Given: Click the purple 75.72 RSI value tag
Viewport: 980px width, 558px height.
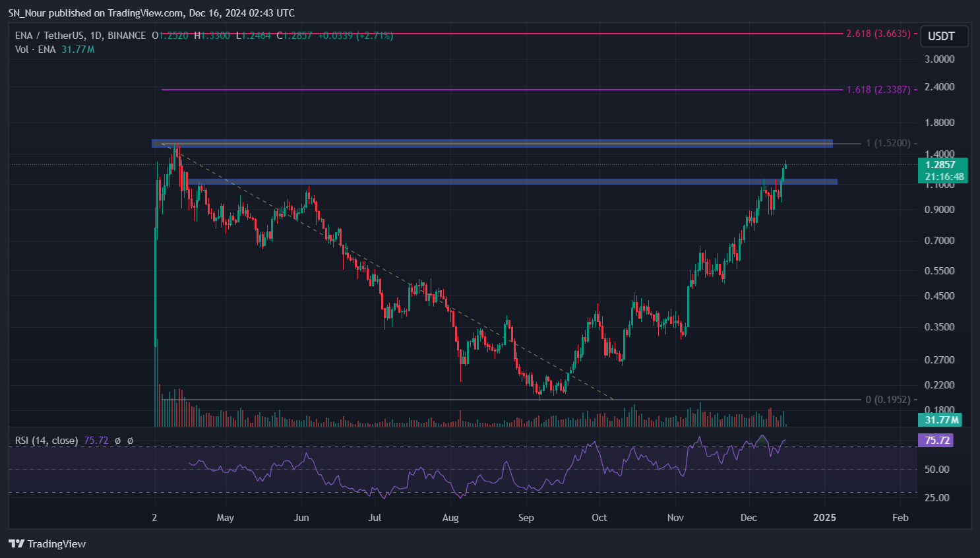Looking at the screenshot, I should (x=936, y=440).
